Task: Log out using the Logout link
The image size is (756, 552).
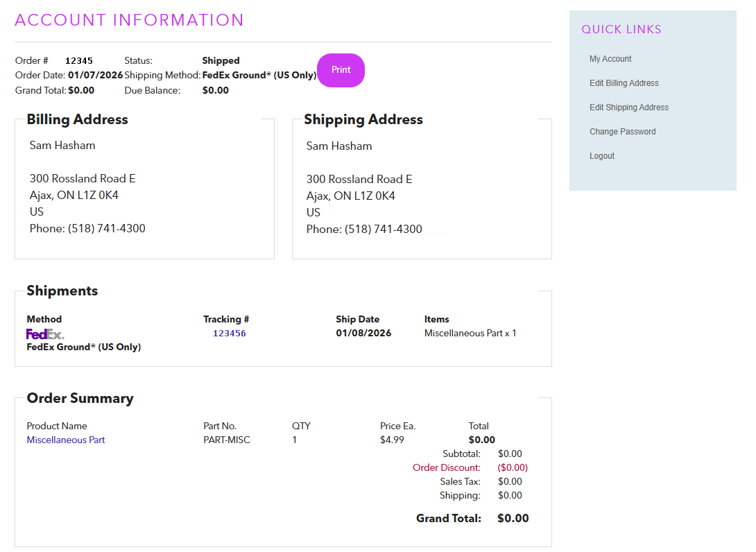Action: pos(601,156)
